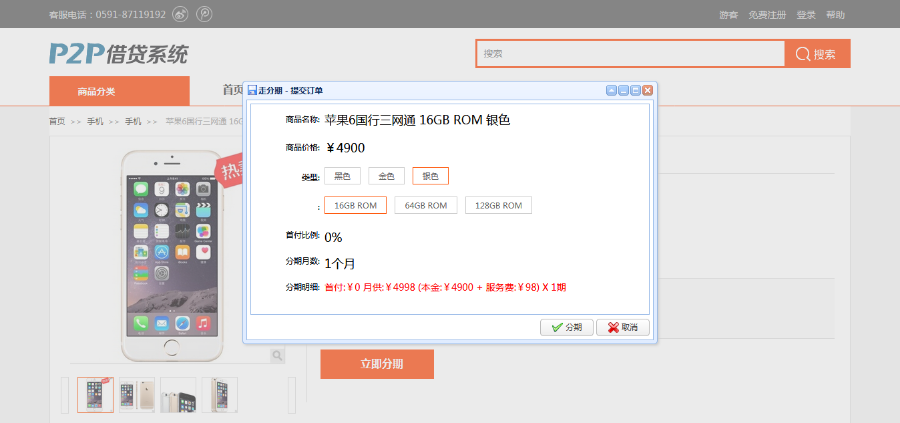Click the 首页 breadcrumb link
The height and width of the screenshot is (423, 900).
point(57,121)
